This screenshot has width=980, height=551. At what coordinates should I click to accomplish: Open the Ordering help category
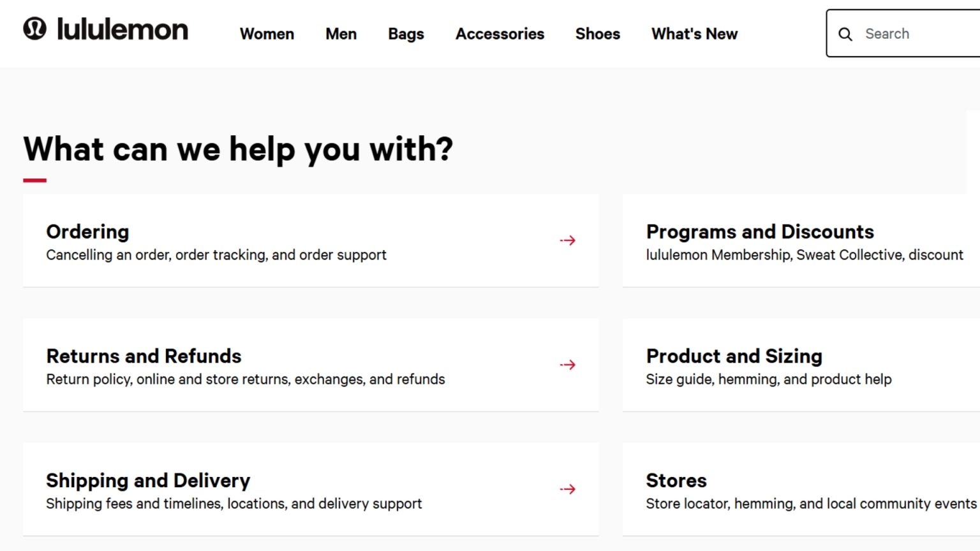pyautogui.click(x=87, y=231)
